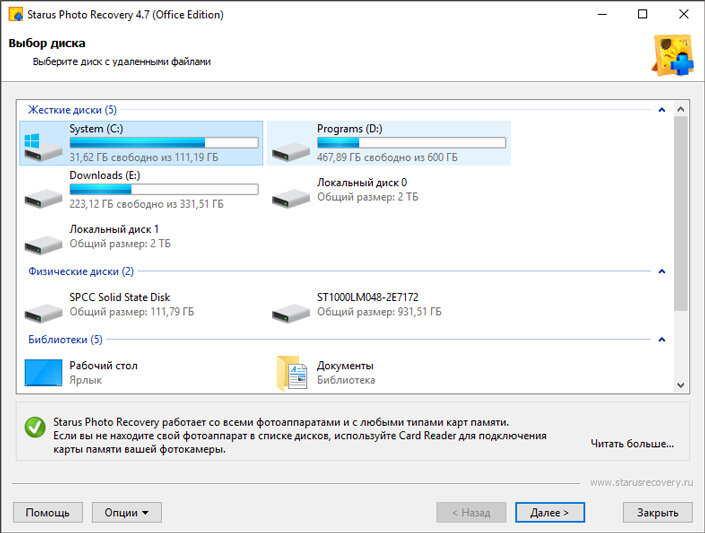Collapse the Физические диски group

click(x=661, y=271)
